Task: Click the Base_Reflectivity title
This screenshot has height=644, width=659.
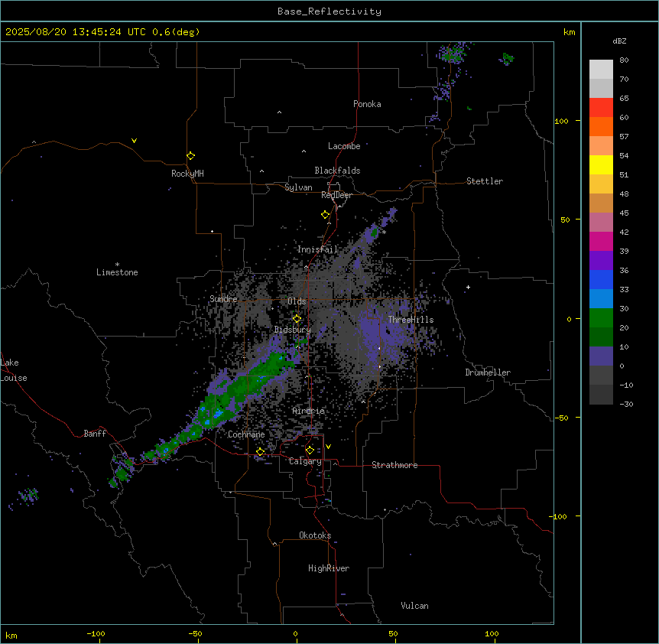Action: point(329,11)
